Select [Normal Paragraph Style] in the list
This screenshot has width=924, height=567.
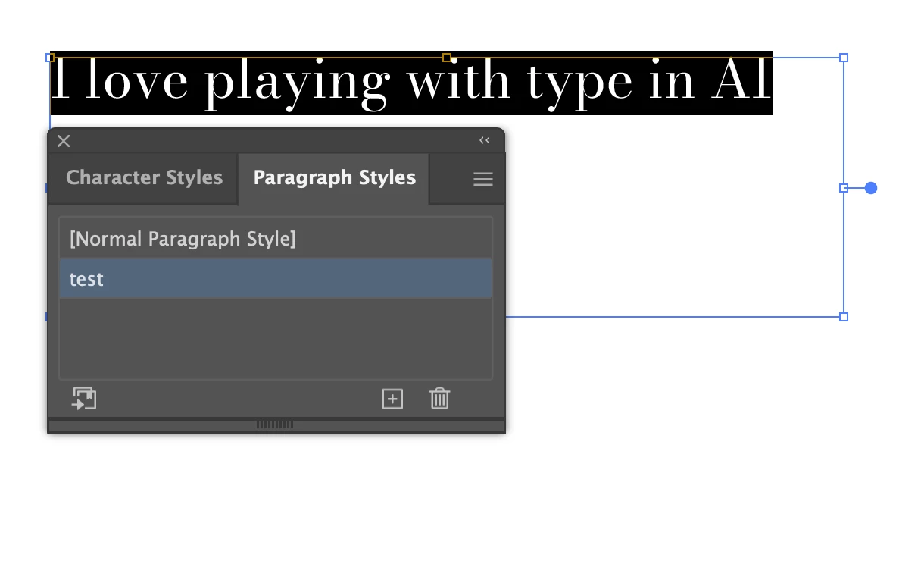[276, 239]
